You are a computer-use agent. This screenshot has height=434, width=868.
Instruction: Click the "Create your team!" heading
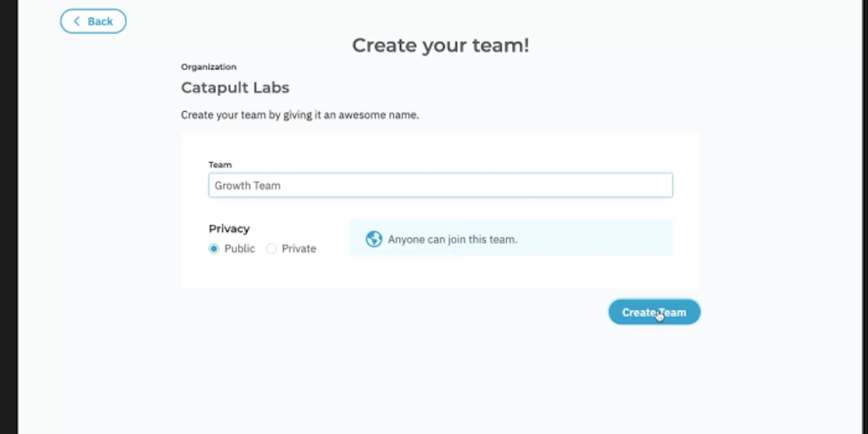(x=440, y=46)
